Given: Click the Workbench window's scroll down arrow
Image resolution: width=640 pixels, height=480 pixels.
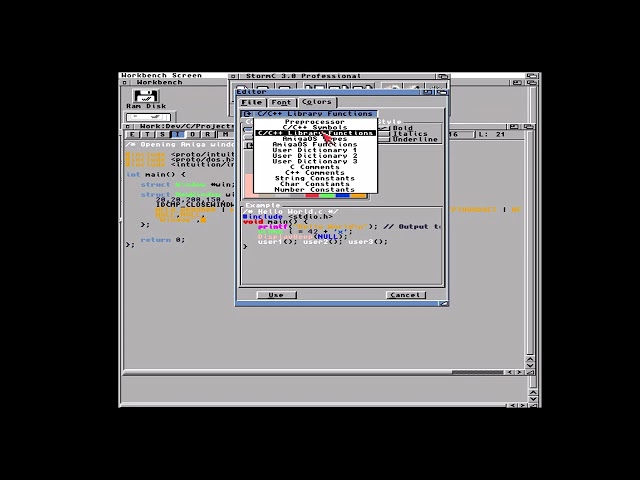Looking at the screenshot, I should tap(533, 399).
